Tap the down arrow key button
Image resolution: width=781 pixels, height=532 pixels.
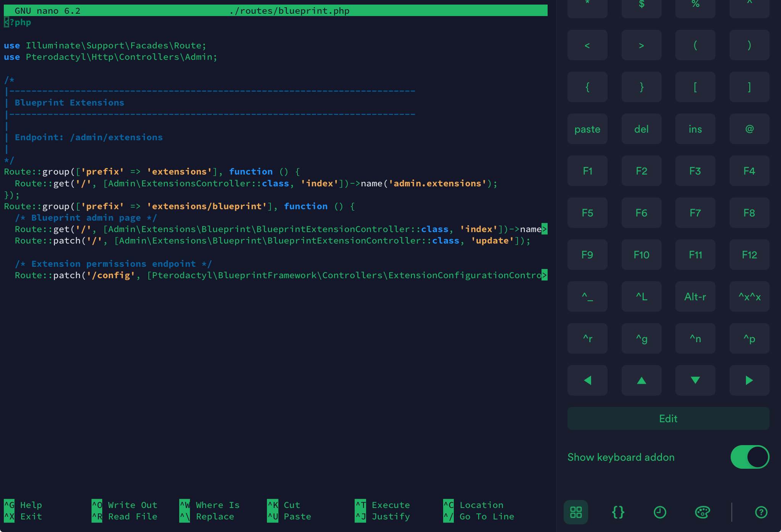pos(695,380)
